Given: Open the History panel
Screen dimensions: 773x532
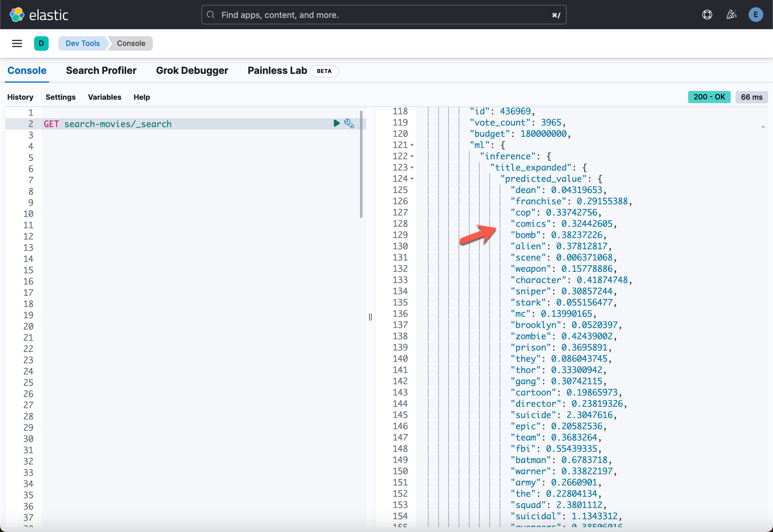Looking at the screenshot, I should (x=20, y=97).
